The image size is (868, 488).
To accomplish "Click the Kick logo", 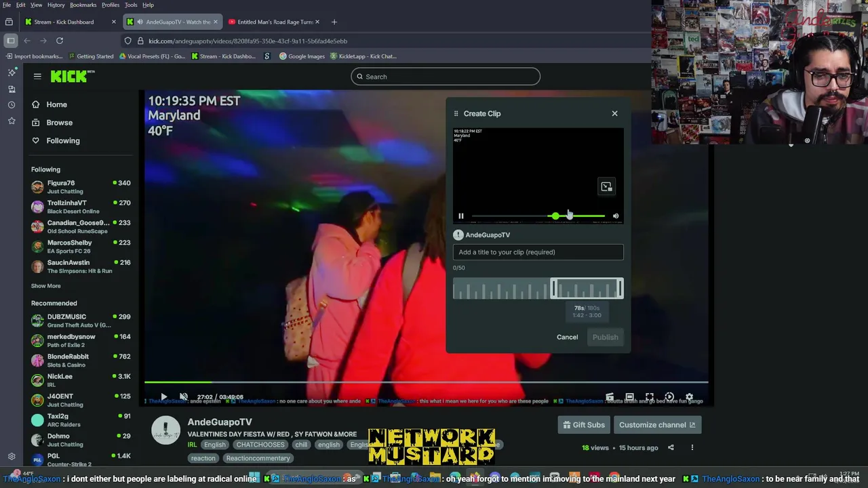I will [71, 77].
